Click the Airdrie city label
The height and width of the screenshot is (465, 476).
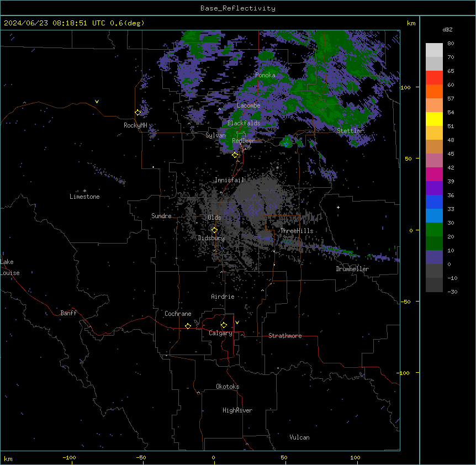pyautogui.click(x=223, y=297)
